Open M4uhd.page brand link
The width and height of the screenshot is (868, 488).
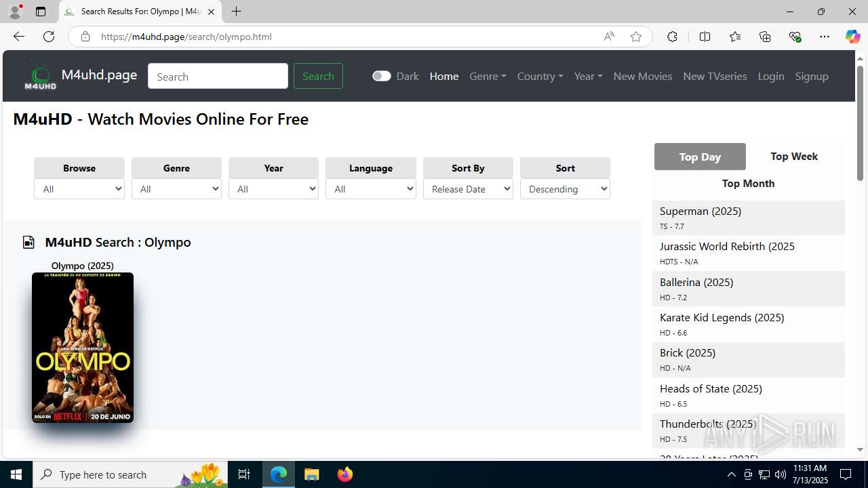pos(99,75)
